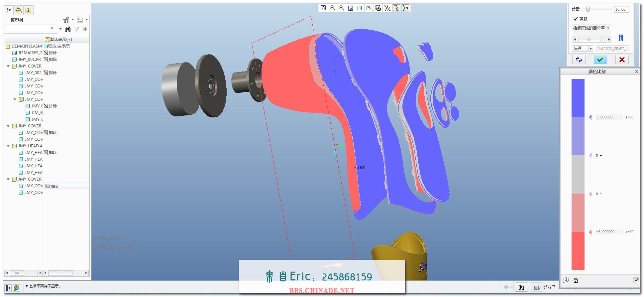Click the model tree toggle in status bar
The width and height of the screenshot is (644, 297).
tap(8, 288)
